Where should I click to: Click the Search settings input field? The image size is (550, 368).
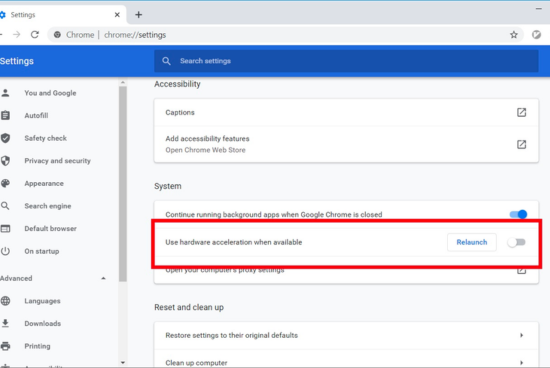pos(346,61)
